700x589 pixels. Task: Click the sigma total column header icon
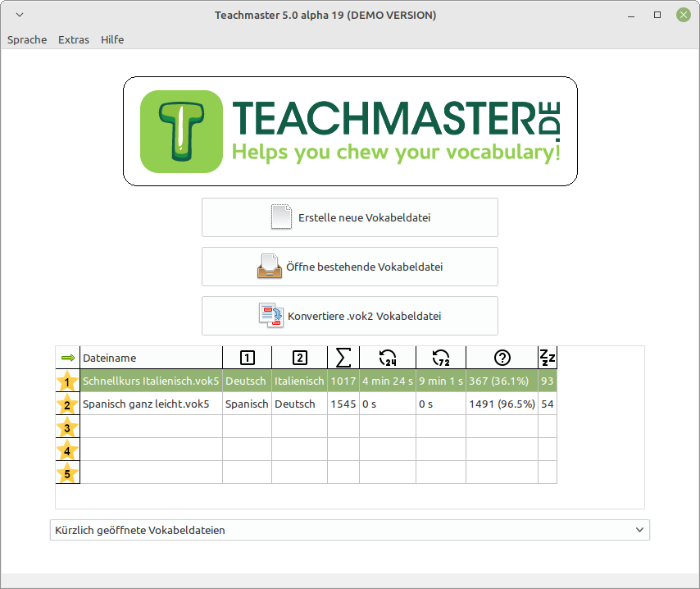[x=343, y=358]
